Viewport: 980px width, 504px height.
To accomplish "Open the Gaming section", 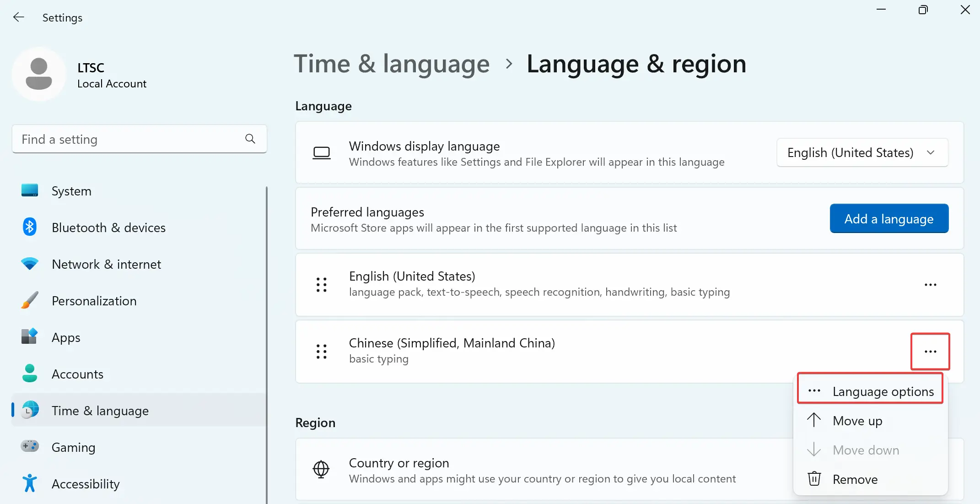I will coord(73,447).
